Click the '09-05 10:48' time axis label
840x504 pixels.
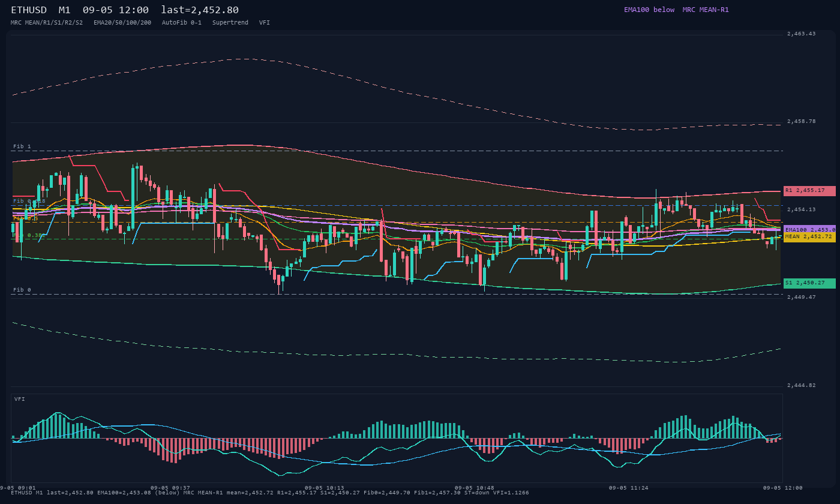(475, 488)
